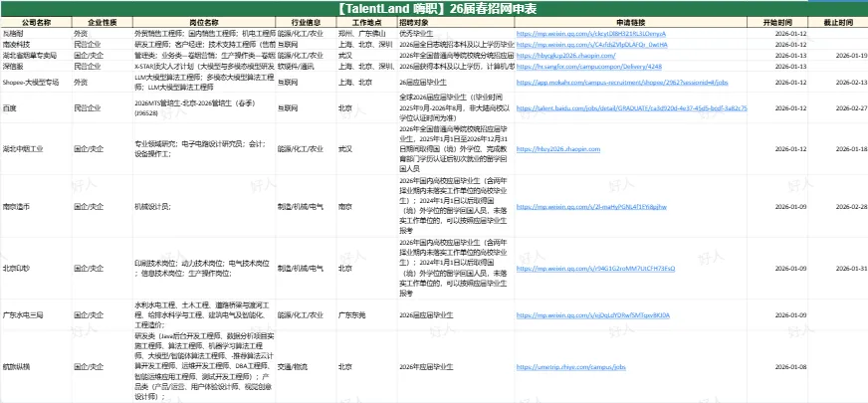868x403 pixels.
Task: Select the 工作地点 column header
Action: (x=366, y=22)
